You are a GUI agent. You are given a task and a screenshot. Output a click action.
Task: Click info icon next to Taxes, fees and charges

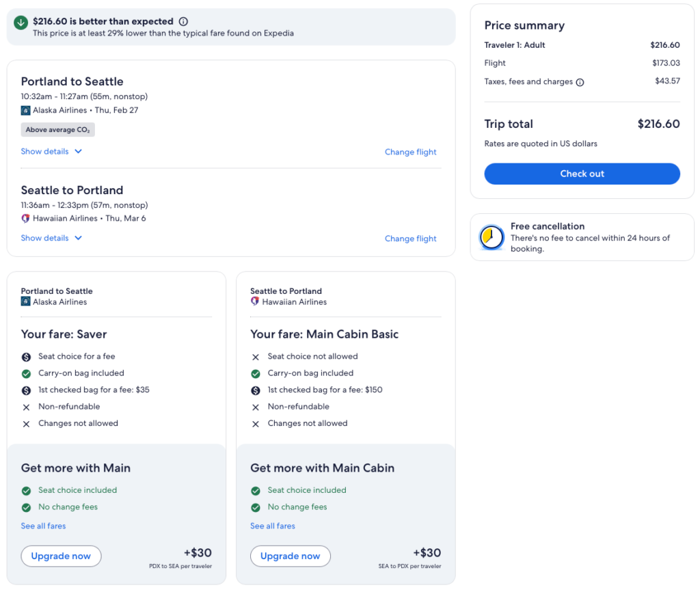click(x=580, y=82)
